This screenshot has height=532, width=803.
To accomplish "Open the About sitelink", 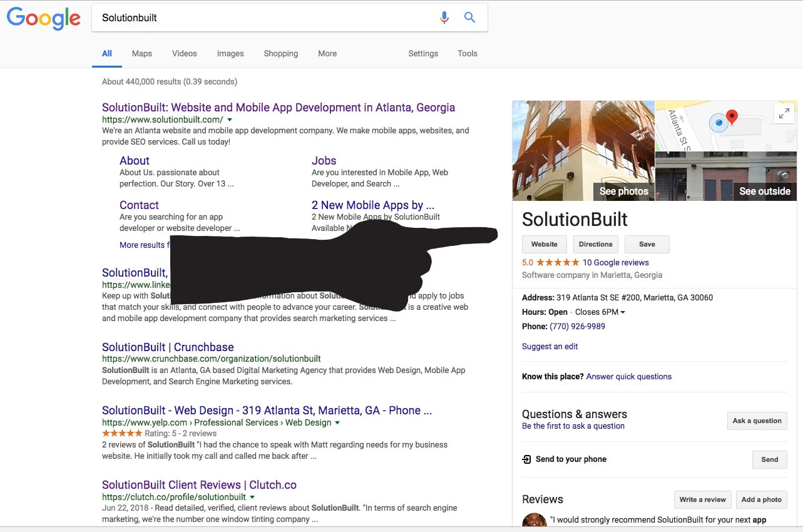I will pyautogui.click(x=135, y=161).
